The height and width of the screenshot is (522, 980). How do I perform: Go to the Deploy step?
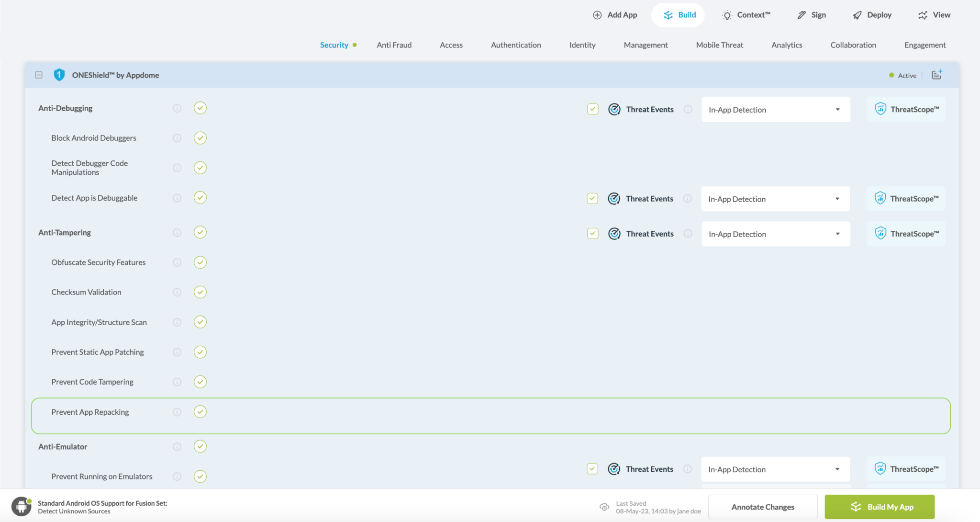coord(872,15)
